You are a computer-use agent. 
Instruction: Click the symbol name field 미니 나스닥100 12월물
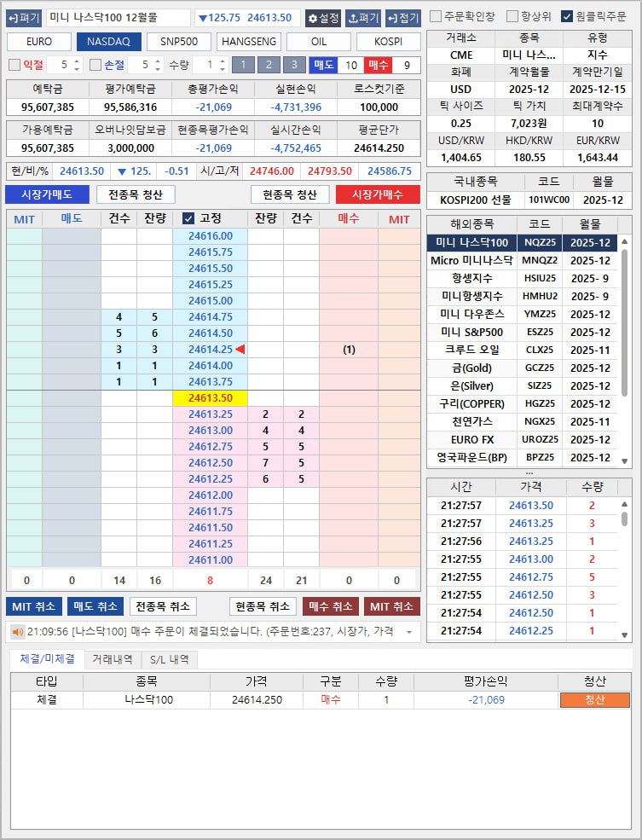[x=118, y=18]
